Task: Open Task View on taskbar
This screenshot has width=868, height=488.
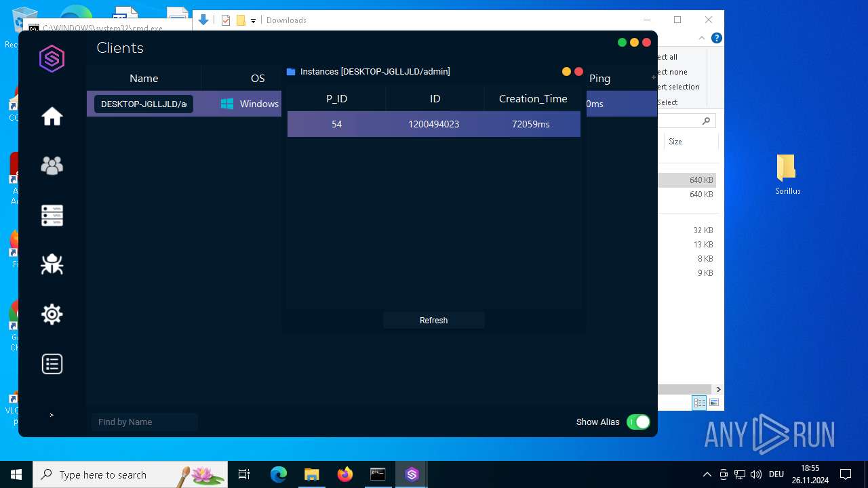Action: 244,474
